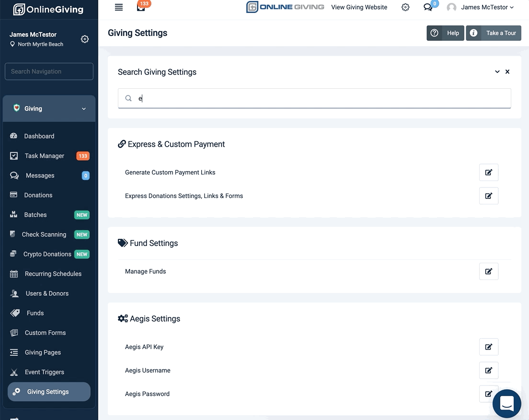529x420 pixels.
Task: Focus the Search Navigation field
Action: tap(49, 71)
